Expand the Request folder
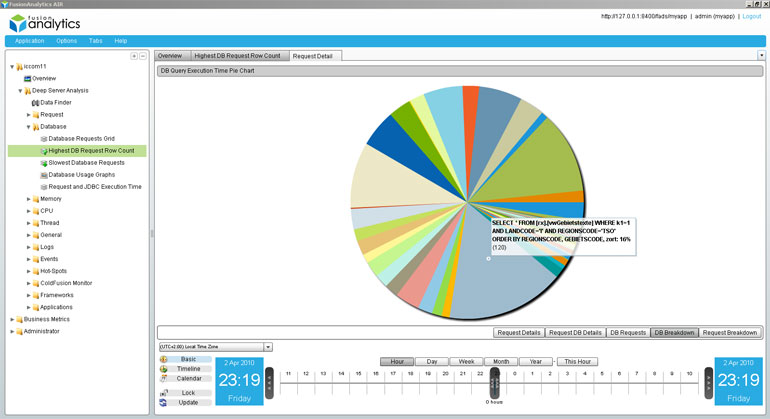This screenshot has height=419, width=770. pos(28,115)
